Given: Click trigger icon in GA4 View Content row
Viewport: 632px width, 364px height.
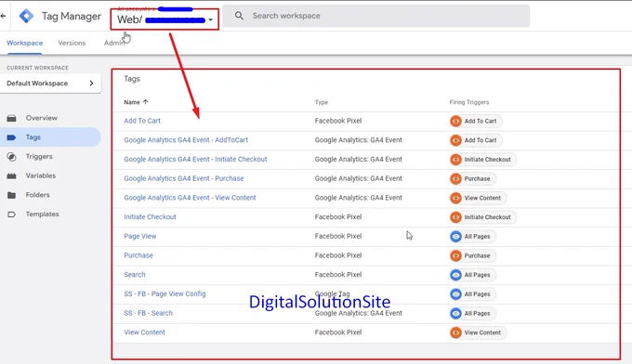Looking at the screenshot, I should click(455, 198).
